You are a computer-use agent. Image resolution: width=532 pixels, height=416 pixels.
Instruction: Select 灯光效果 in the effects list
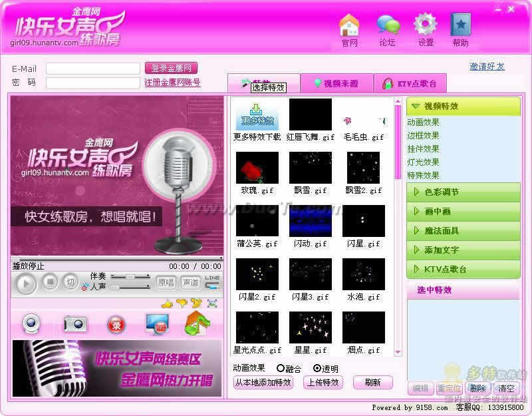pyautogui.click(x=423, y=162)
